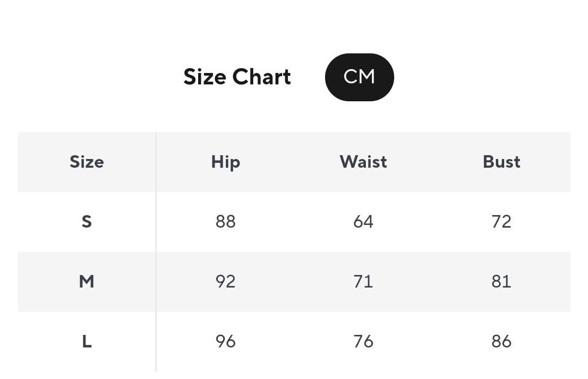
Task: Select the Hip column header
Action: pyautogui.click(x=225, y=162)
